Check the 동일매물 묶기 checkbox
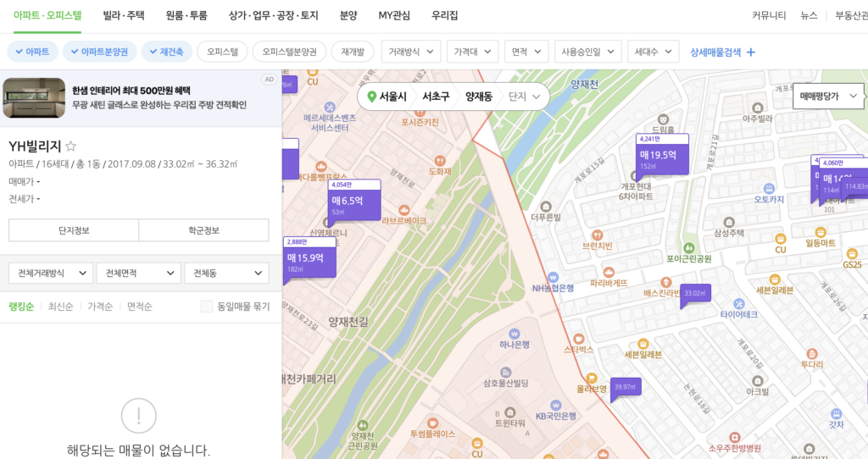This screenshot has width=868, height=459. coord(207,307)
